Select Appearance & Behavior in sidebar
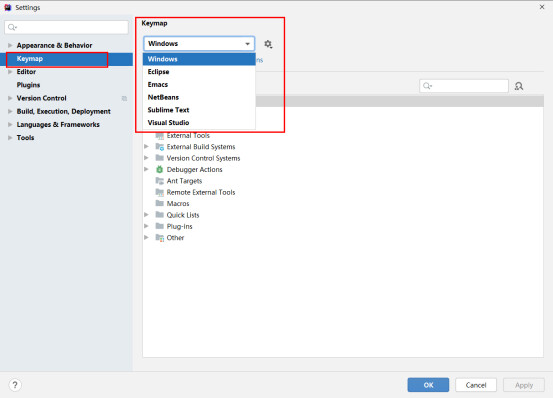The image size is (553, 398). click(x=66, y=45)
